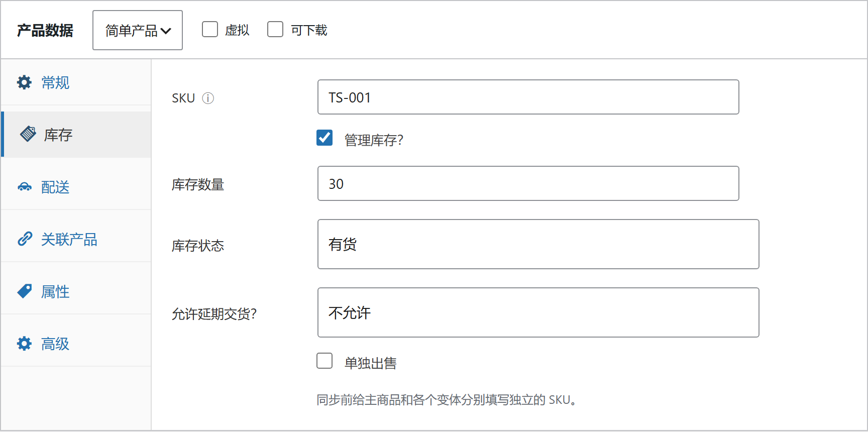868x432 pixels.
Task: Open the 配送 tab
Action: [76, 187]
